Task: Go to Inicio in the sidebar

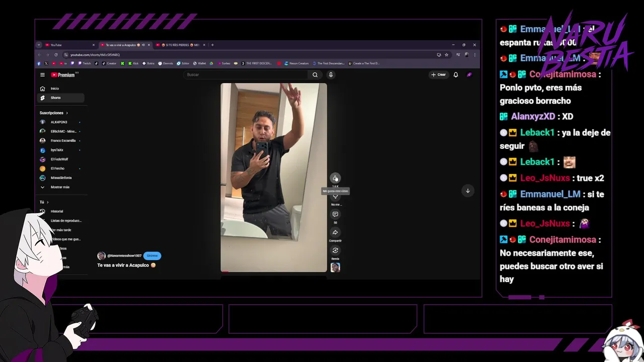Action: point(60,88)
